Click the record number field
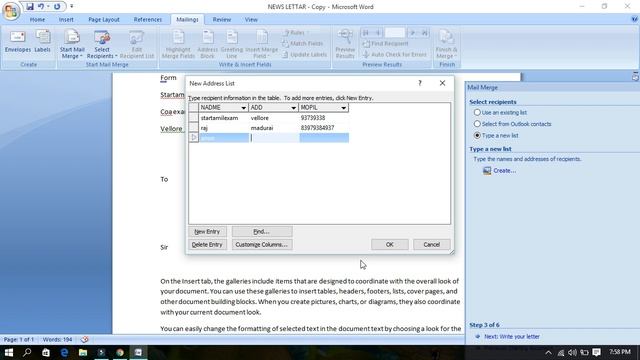 pos(395,33)
